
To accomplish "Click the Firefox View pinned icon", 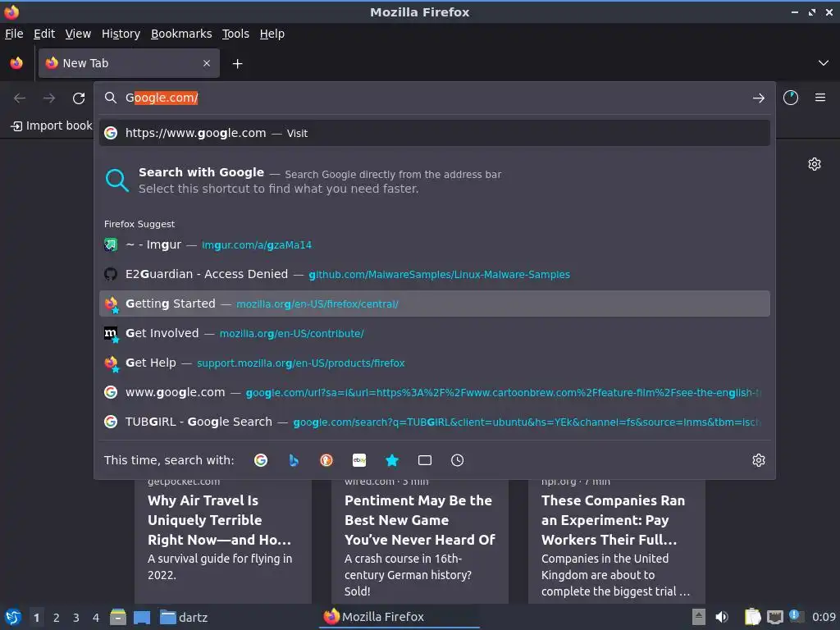I will click(16, 63).
